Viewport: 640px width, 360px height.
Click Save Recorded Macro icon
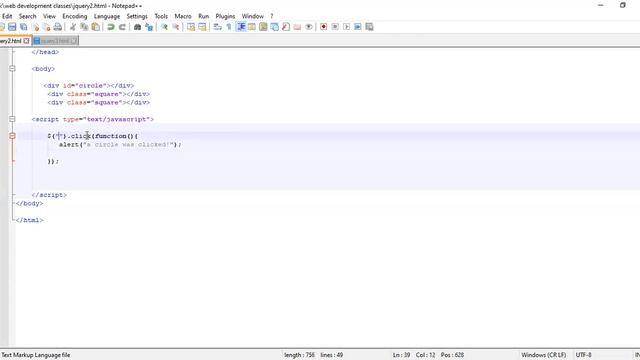pos(369,27)
